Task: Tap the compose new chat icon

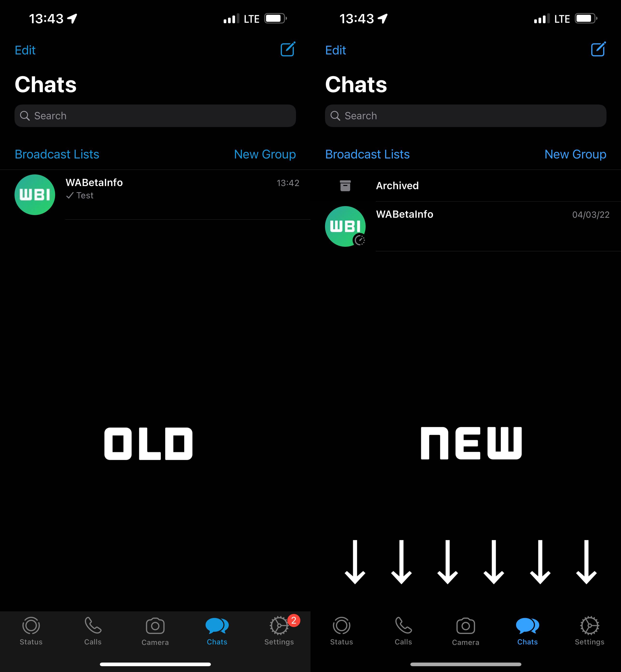Action: coord(288,49)
